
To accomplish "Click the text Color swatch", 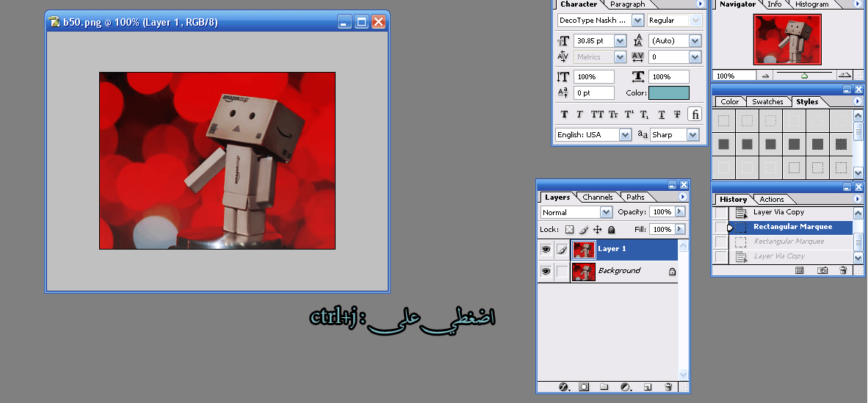I will (668, 93).
